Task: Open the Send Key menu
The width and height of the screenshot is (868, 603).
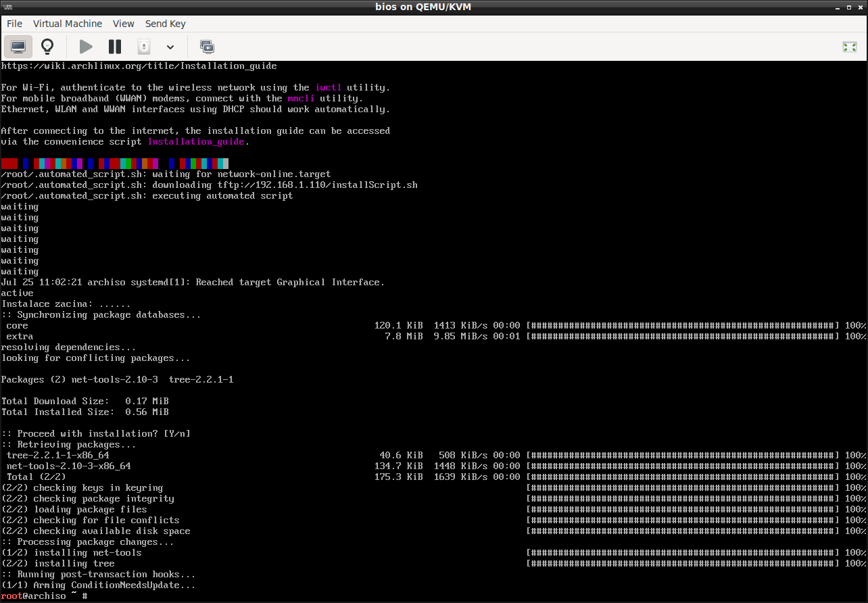Action: pyautogui.click(x=165, y=24)
